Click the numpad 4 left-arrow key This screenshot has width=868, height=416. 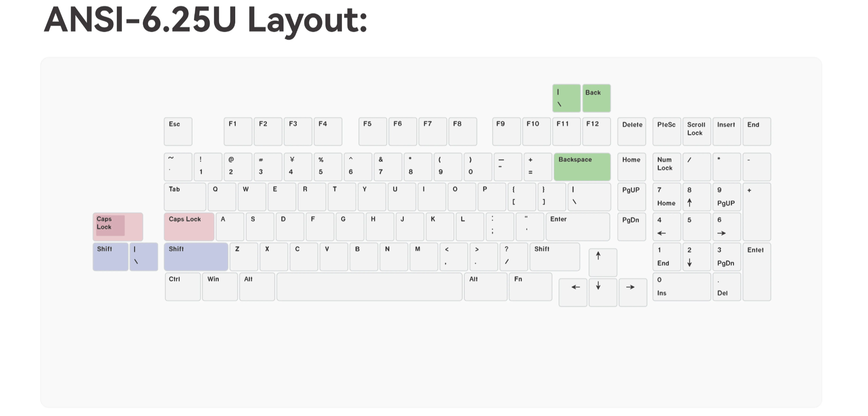(667, 226)
